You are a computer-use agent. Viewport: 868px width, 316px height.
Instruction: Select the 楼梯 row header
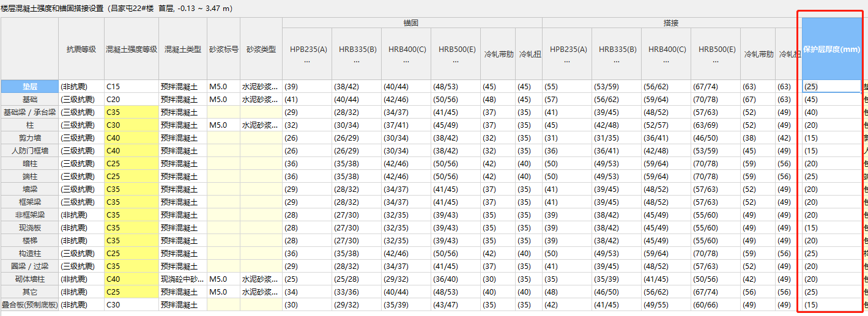pos(30,240)
